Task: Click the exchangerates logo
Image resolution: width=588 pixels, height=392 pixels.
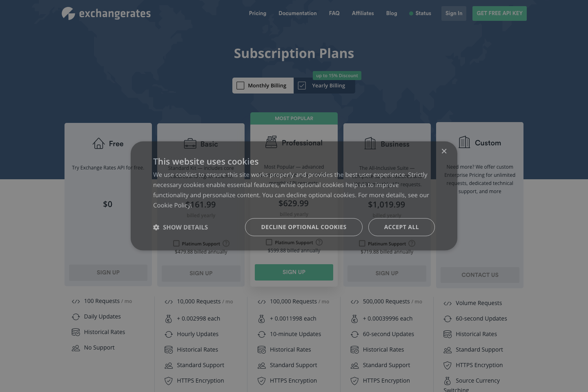Action: [x=106, y=13]
